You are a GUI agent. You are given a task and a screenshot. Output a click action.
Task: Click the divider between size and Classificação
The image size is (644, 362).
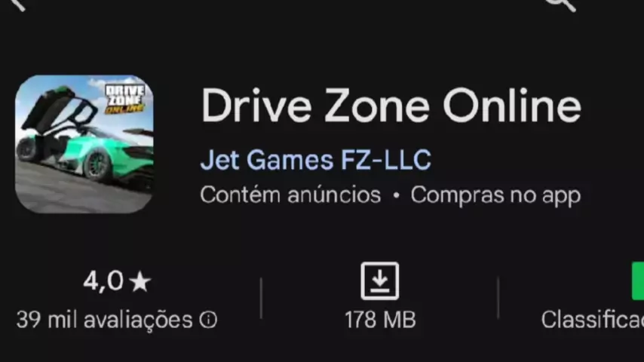[498, 299]
